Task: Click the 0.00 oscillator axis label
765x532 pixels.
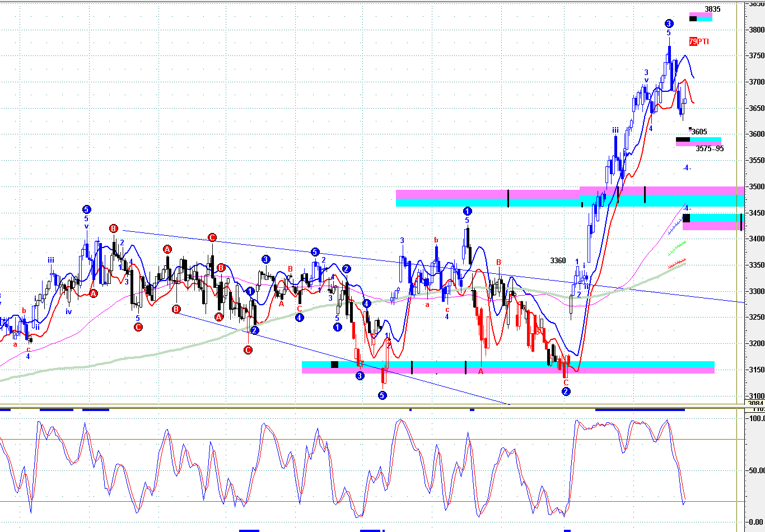Action: (x=757, y=522)
